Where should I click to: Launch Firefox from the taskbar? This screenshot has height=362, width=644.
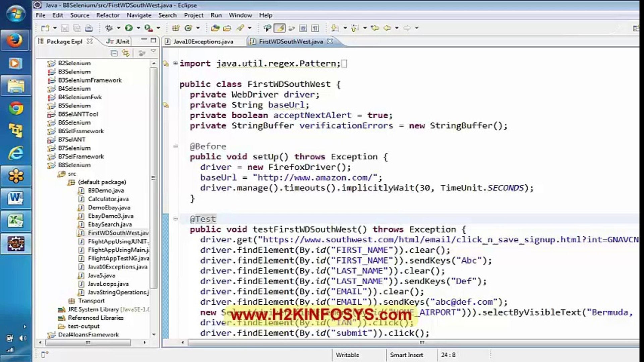click(x=15, y=41)
